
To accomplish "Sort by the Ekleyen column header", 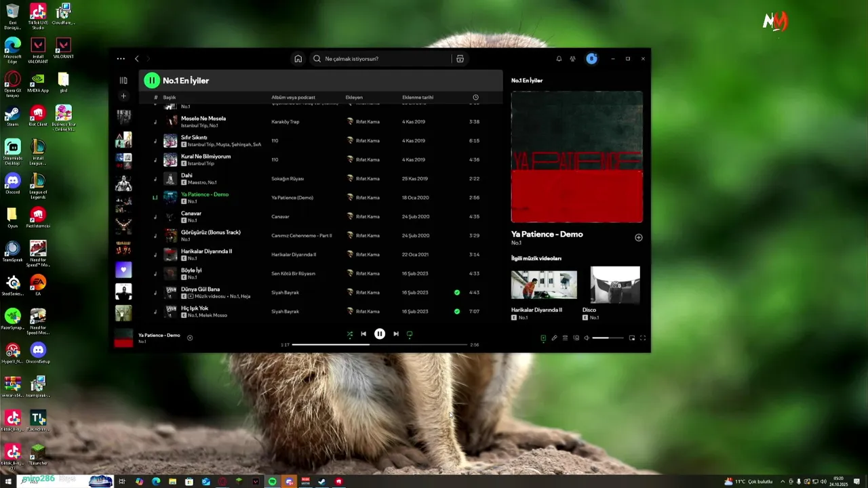I will (x=354, y=98).
